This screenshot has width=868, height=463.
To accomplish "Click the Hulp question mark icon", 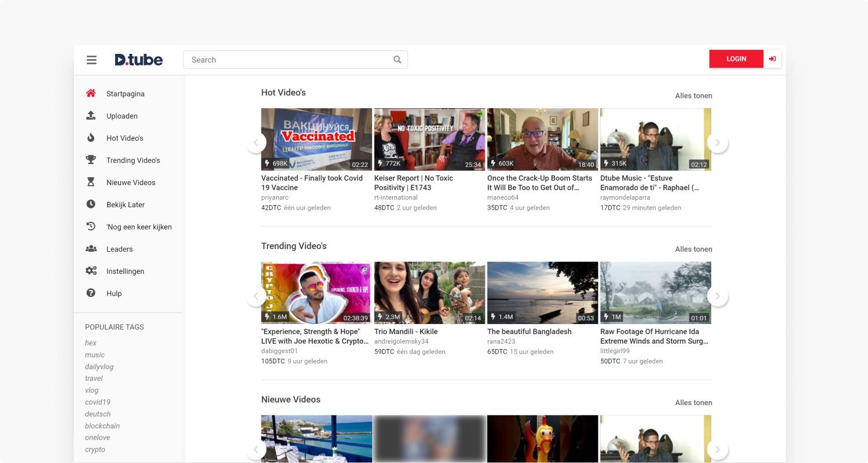I will (x=91, y=293).
